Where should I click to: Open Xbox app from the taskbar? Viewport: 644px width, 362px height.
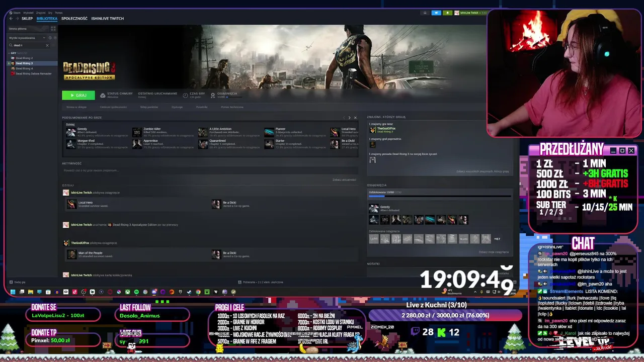coord(128,292)
